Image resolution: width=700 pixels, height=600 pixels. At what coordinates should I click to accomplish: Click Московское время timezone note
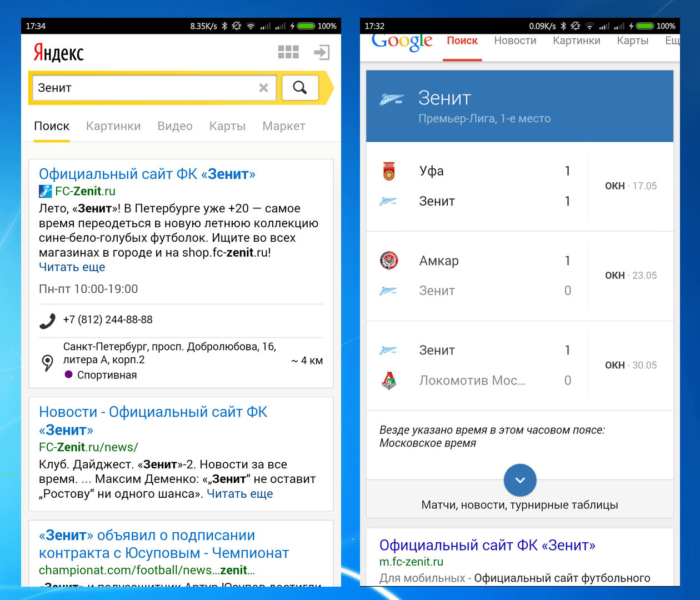(428, 443)
